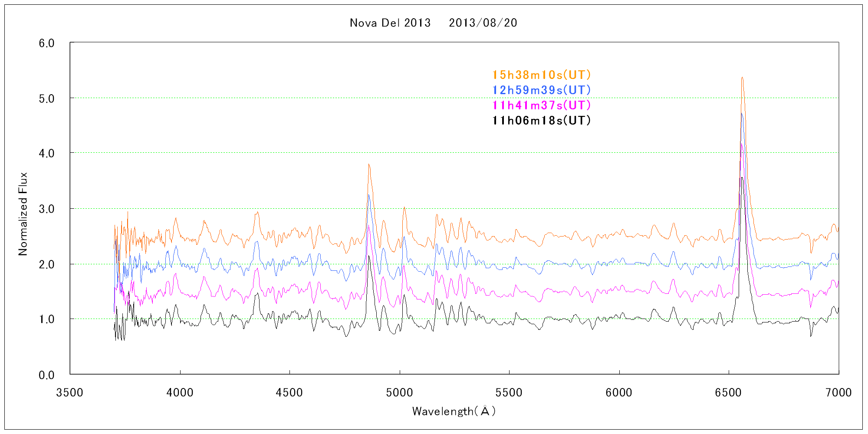This screenshot has width=868, height=434.
Task: Click the 3500 tick on the wavelength axis
Action: 69,393
